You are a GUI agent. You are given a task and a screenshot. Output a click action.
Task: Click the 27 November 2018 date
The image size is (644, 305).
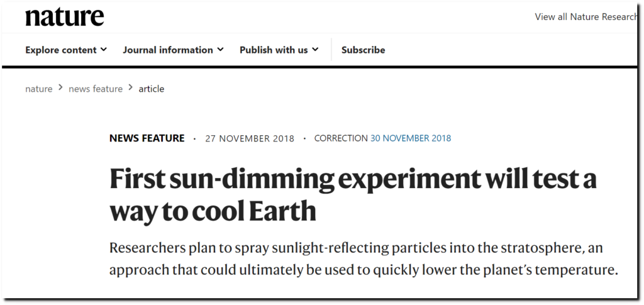(x=250, y=139)
